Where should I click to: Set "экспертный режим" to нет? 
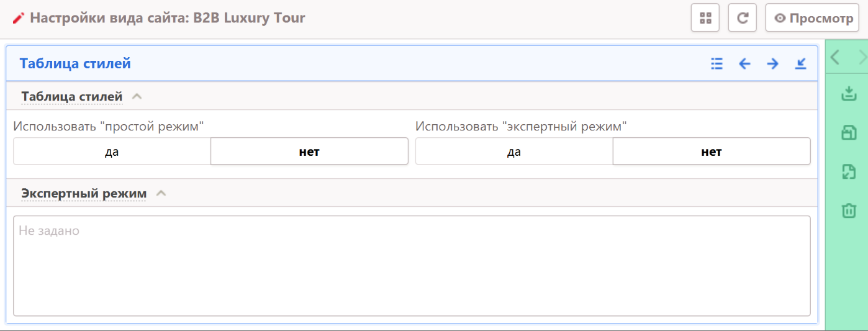tap(711, 152)
